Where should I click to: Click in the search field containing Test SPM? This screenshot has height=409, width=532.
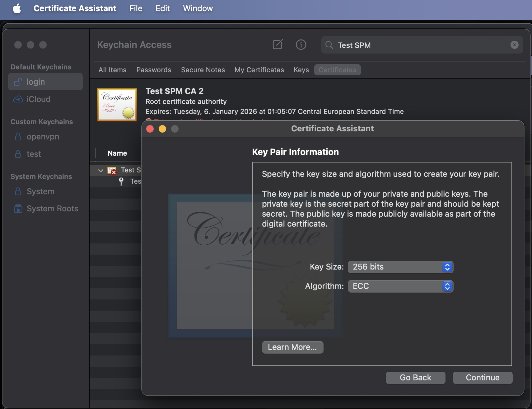coord(422,45)
